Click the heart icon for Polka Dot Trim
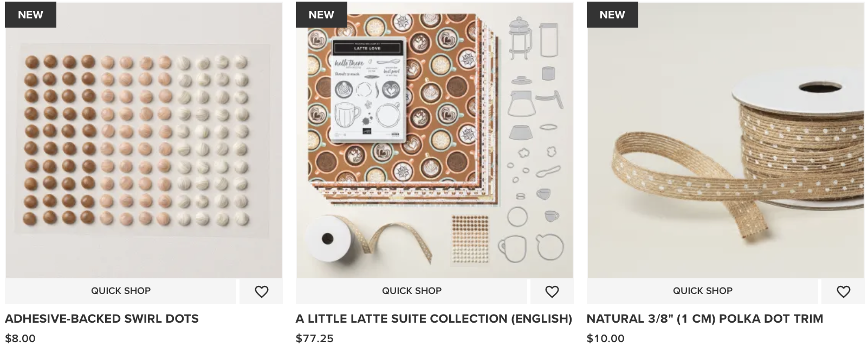The image size is (868, 353). (843, 292)
